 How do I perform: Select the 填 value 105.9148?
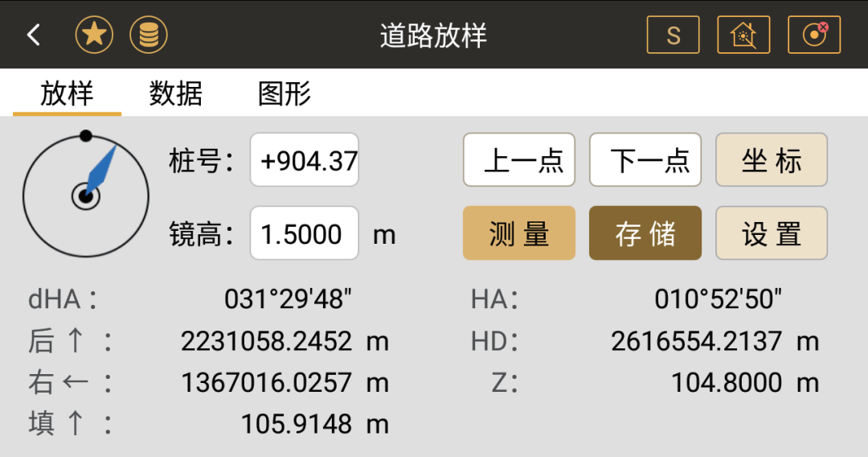click(296, 425)
